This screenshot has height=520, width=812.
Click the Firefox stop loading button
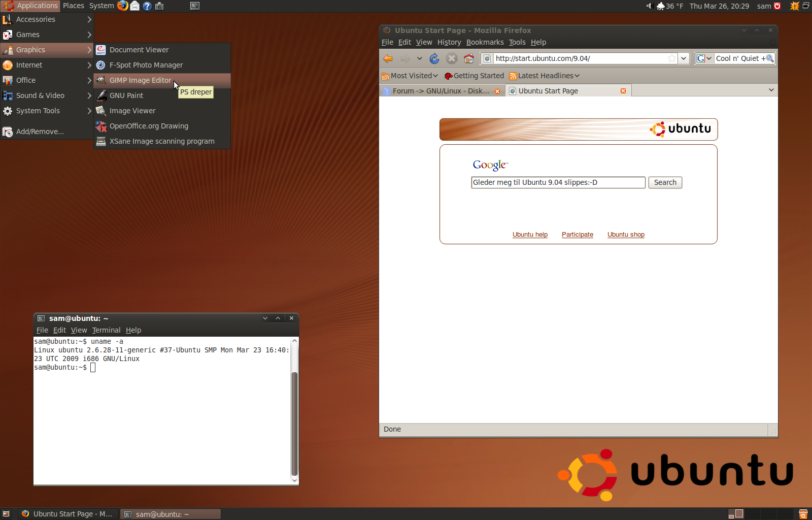pos(452,58)
